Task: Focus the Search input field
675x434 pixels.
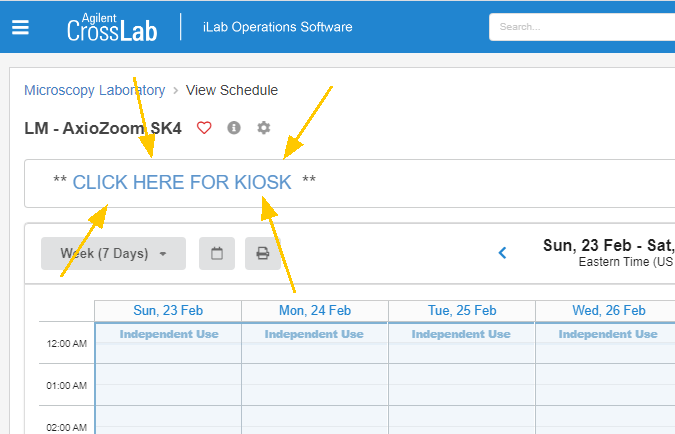Action: pos(580,27)
